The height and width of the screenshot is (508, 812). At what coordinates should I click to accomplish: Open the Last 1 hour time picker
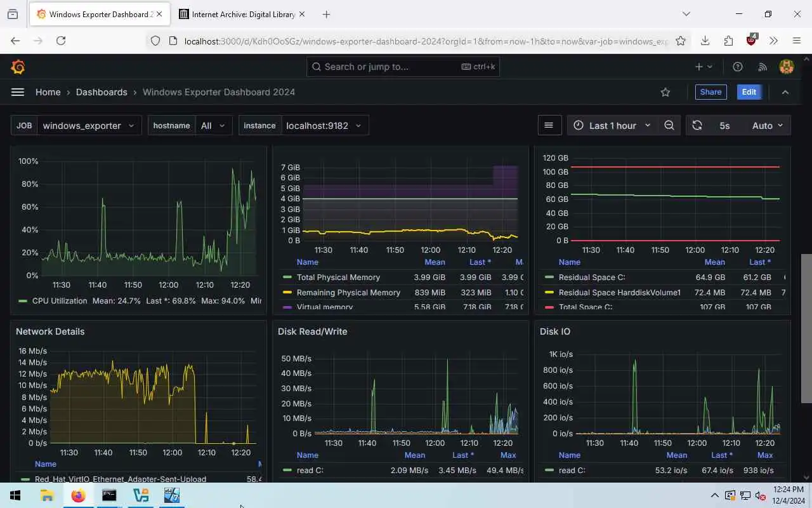click(613, 126)
